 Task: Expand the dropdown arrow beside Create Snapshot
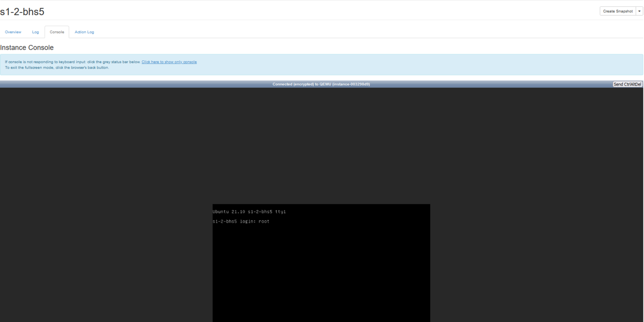tap(639, 11)
